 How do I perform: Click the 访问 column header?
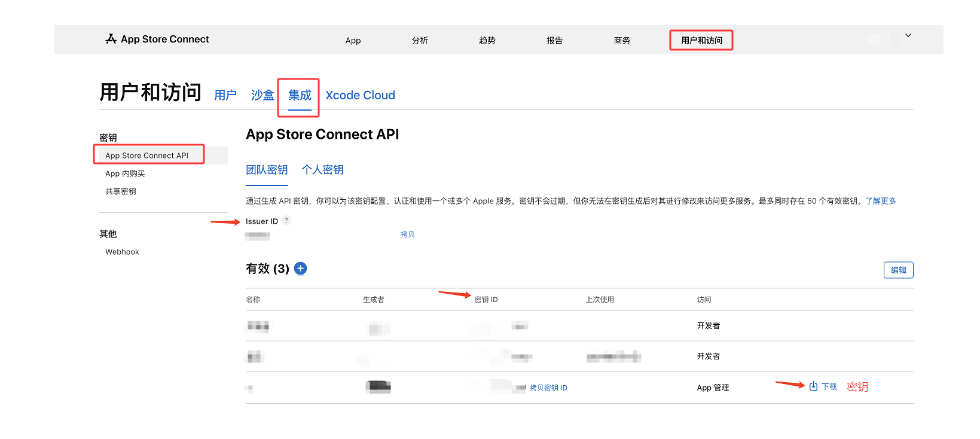click(704, 300)
